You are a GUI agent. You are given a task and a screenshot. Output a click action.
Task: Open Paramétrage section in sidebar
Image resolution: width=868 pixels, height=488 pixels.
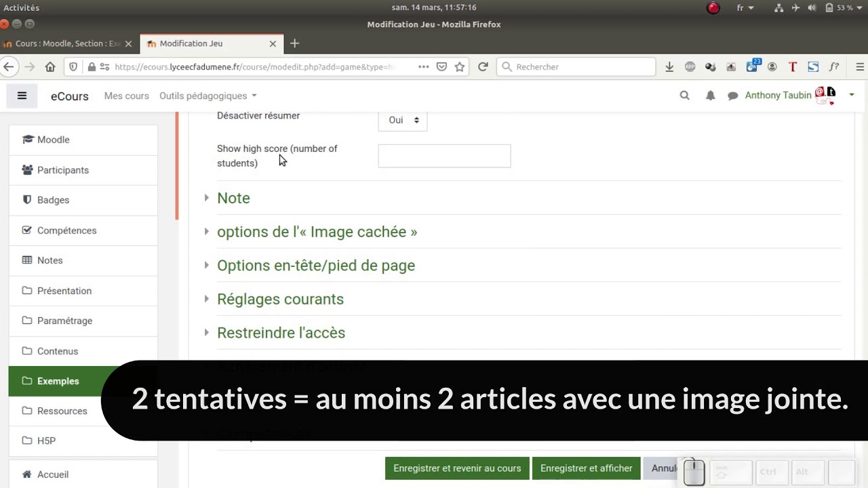(83, 321)
